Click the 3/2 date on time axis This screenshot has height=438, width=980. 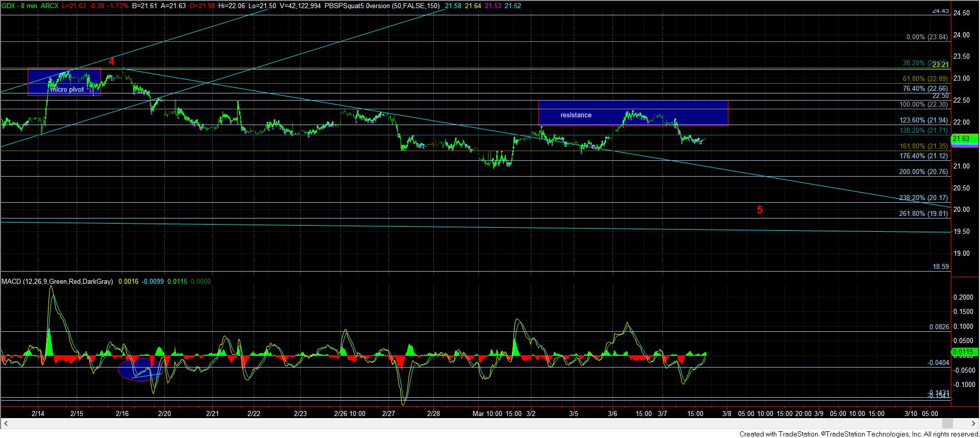(x=531, y=413)
